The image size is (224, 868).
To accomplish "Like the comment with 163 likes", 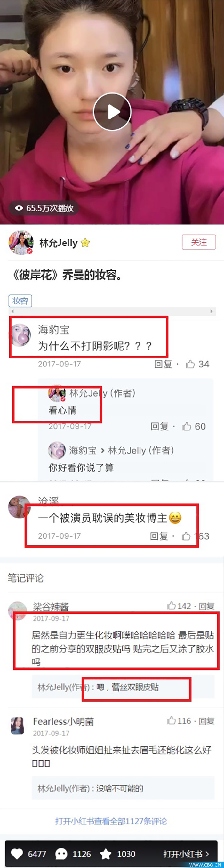I will [x=186, y=536].
